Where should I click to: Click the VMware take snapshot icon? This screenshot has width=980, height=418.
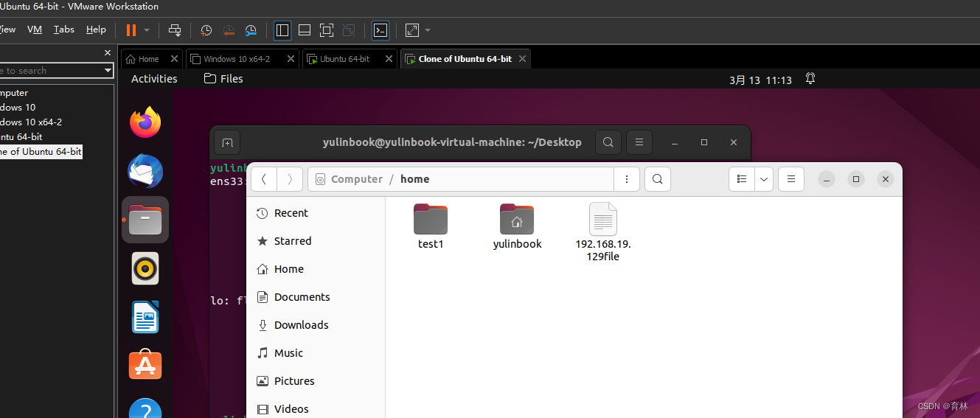[x=206, y=30]
